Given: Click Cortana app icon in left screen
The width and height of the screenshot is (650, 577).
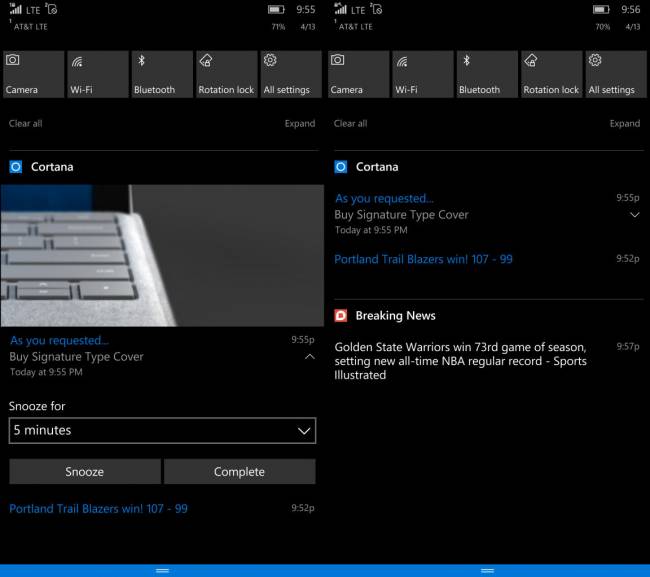Looking at the screenshot, I should point(16,167).
